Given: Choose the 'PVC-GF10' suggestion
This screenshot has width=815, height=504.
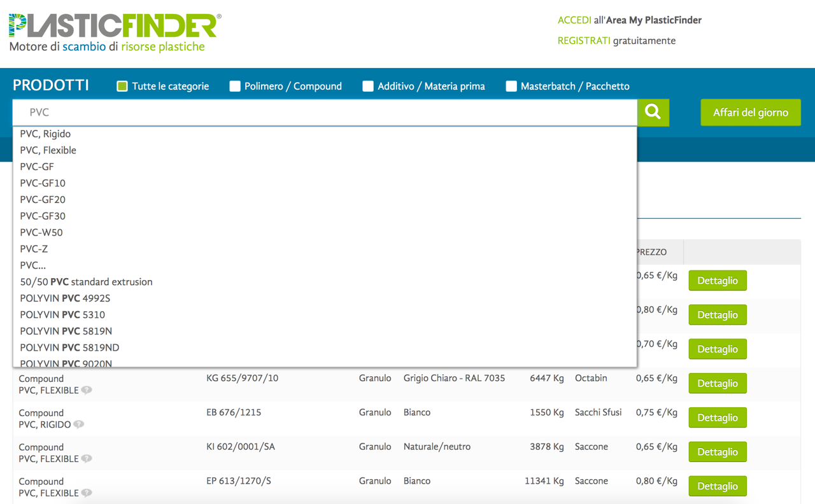Looking at the screenshot, I should [x=325, y=183].
